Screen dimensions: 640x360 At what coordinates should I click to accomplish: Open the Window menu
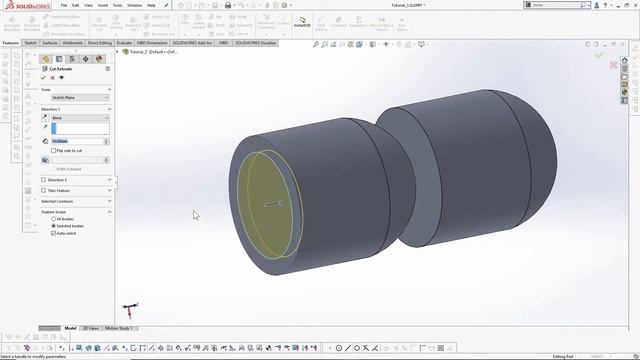(x=134, y=5)
